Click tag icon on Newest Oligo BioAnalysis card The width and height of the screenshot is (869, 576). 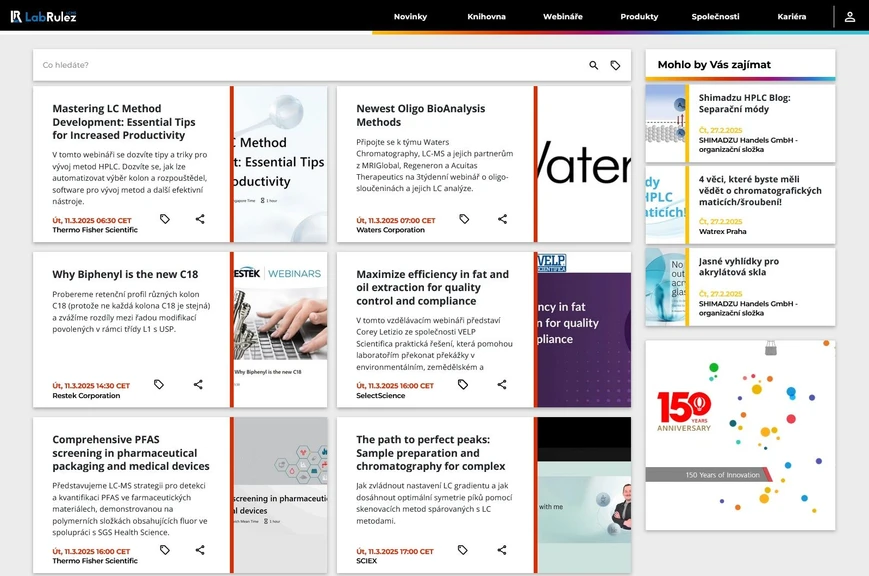point(464,219)
